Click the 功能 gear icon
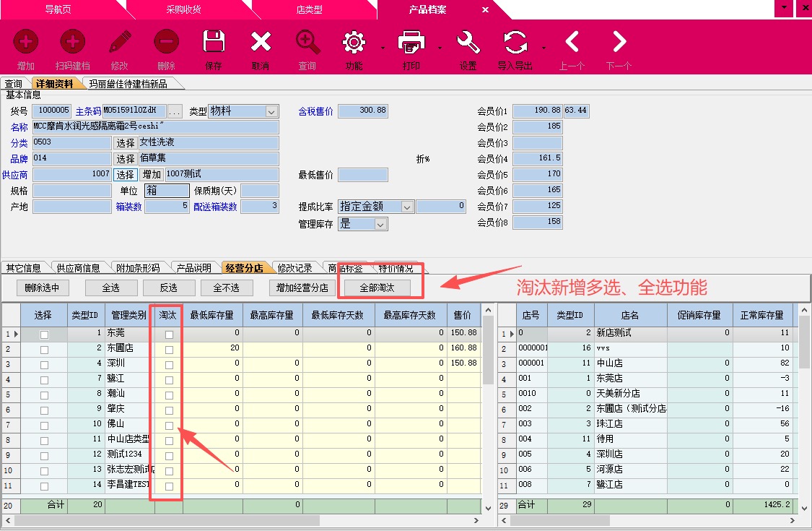Image resolution: width=812 pixels, height=531 pixels. click(354, 43)
